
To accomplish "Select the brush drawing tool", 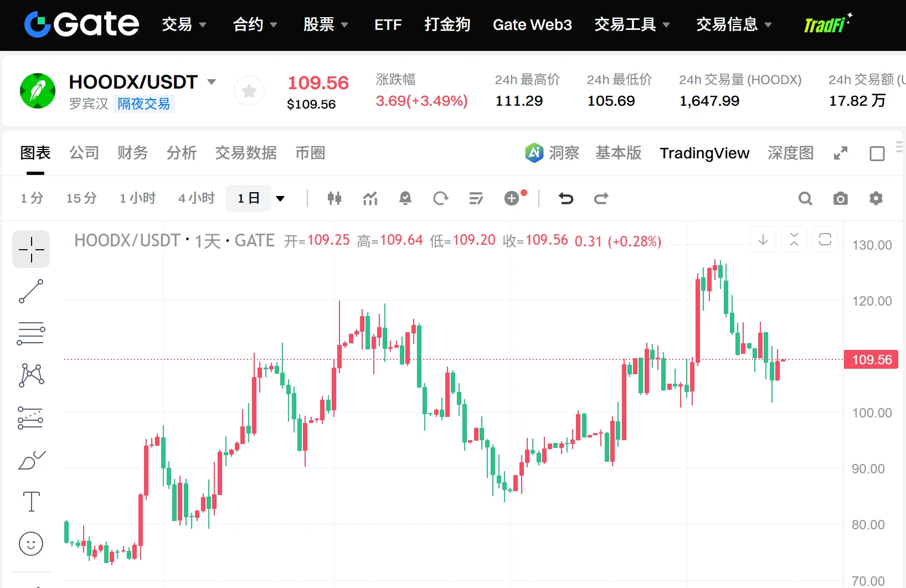I will point(31,460).
